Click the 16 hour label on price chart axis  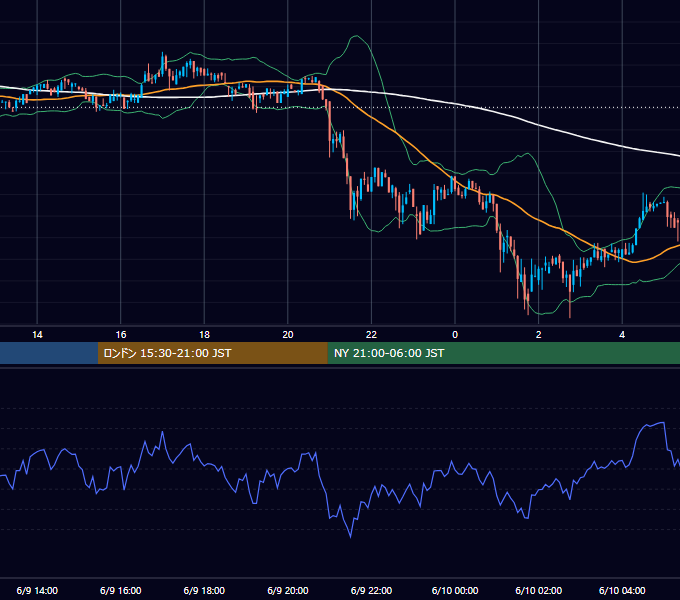pos(121,335)
